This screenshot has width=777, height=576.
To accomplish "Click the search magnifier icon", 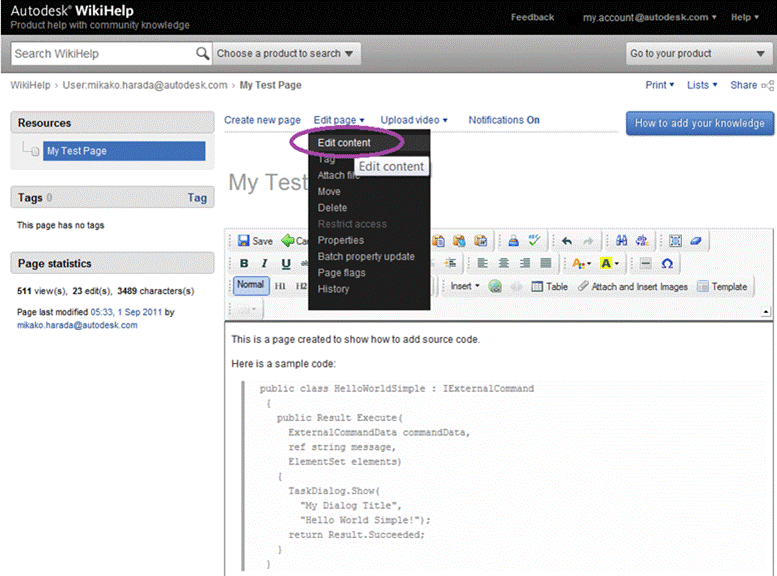I will click(x=203, y=53).
